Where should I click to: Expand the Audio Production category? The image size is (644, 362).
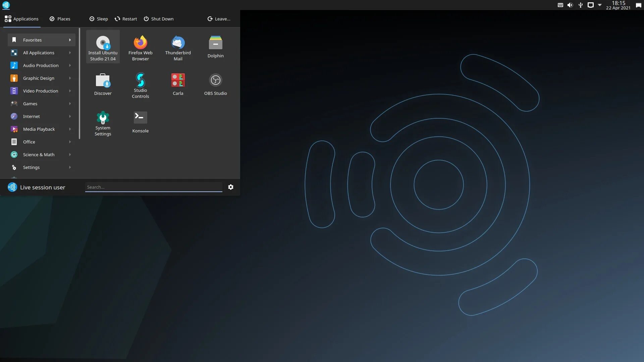tap(41, 65)
